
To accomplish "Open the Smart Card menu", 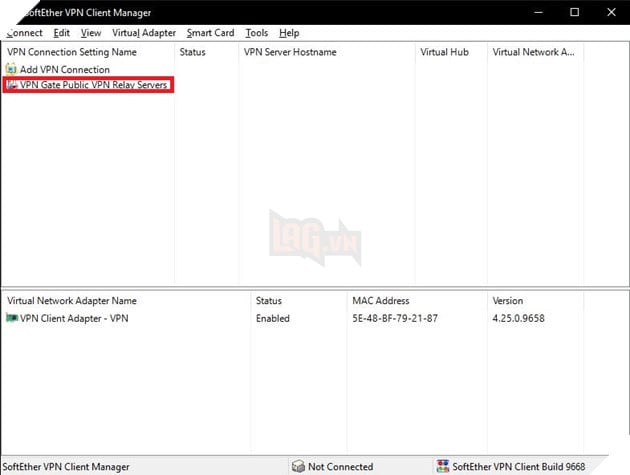I will click(x=210, y=33).
